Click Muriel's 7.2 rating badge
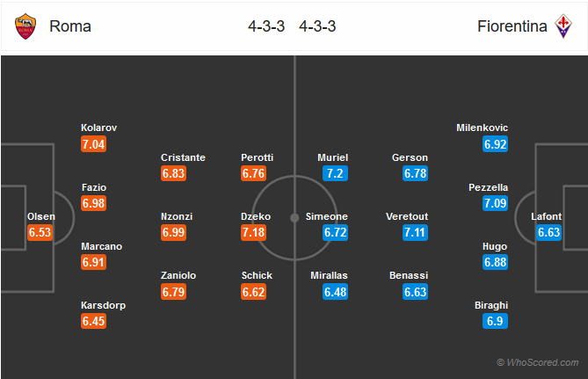Viewport: 588px width, 379px height. 335,173
